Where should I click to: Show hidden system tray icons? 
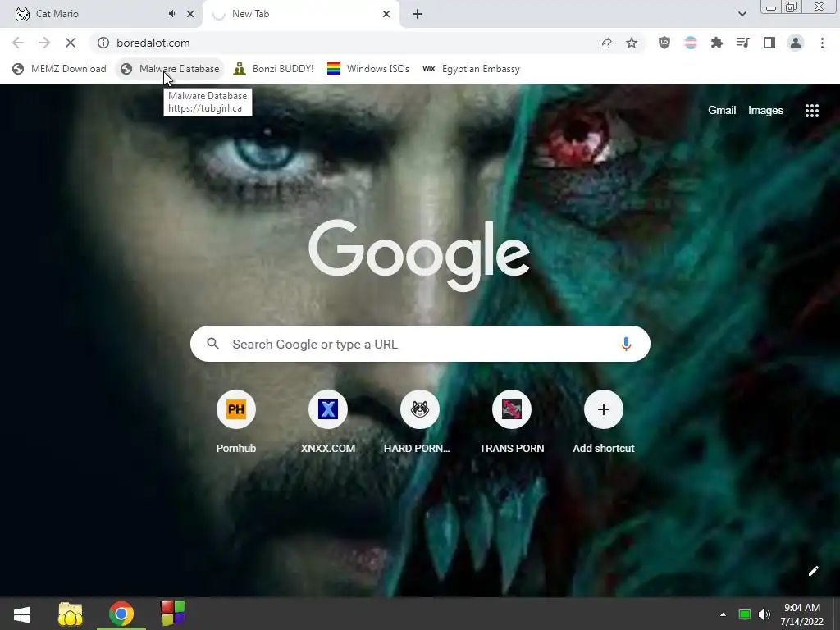pyautogui.click(x=723, y=614)
